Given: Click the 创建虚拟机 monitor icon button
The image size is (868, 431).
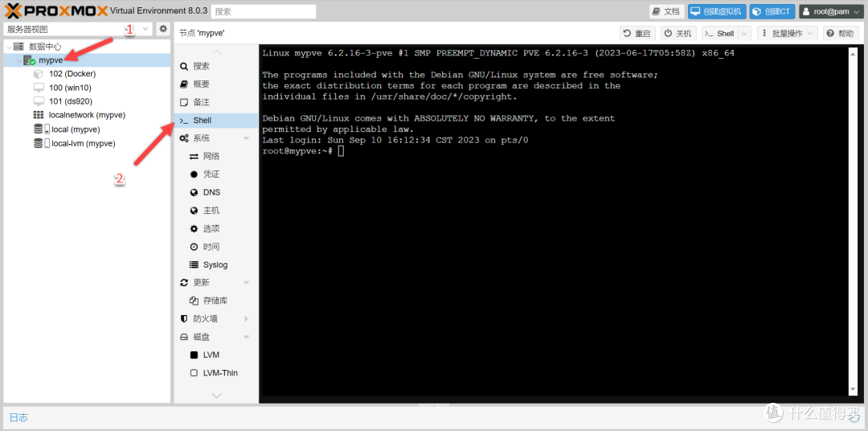Looking at the screenshot, I should pos(696,11).
